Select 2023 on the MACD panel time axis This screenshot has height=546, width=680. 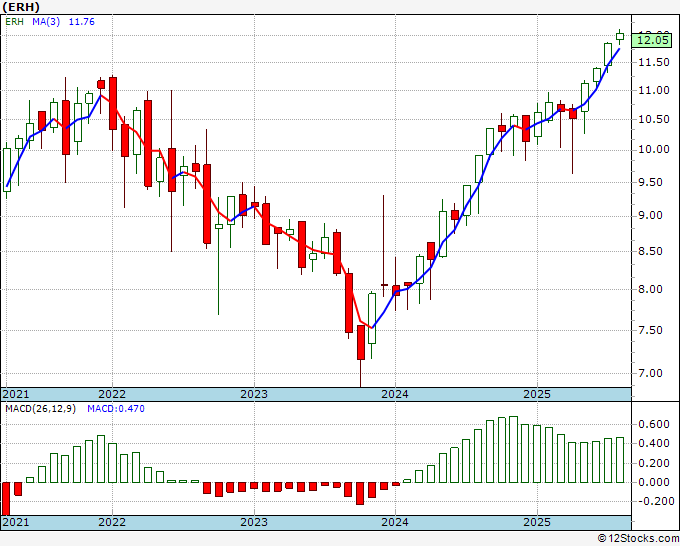point(254,522)
